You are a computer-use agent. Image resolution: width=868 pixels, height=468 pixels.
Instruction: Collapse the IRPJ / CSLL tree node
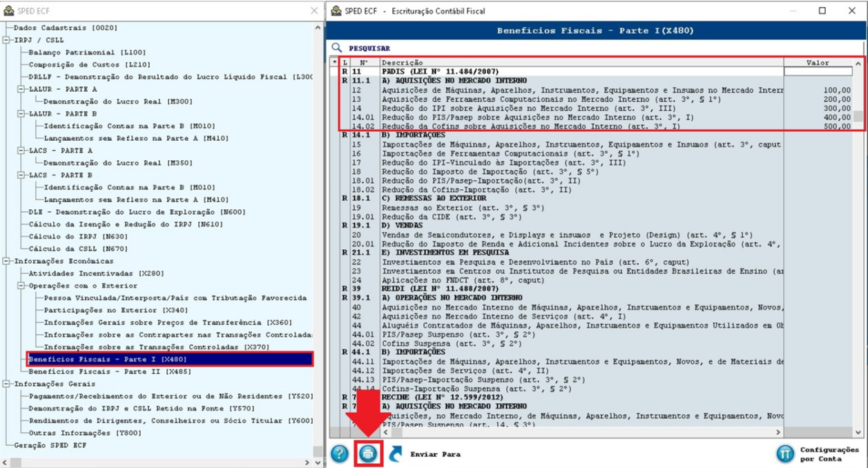tap(7, 40)
